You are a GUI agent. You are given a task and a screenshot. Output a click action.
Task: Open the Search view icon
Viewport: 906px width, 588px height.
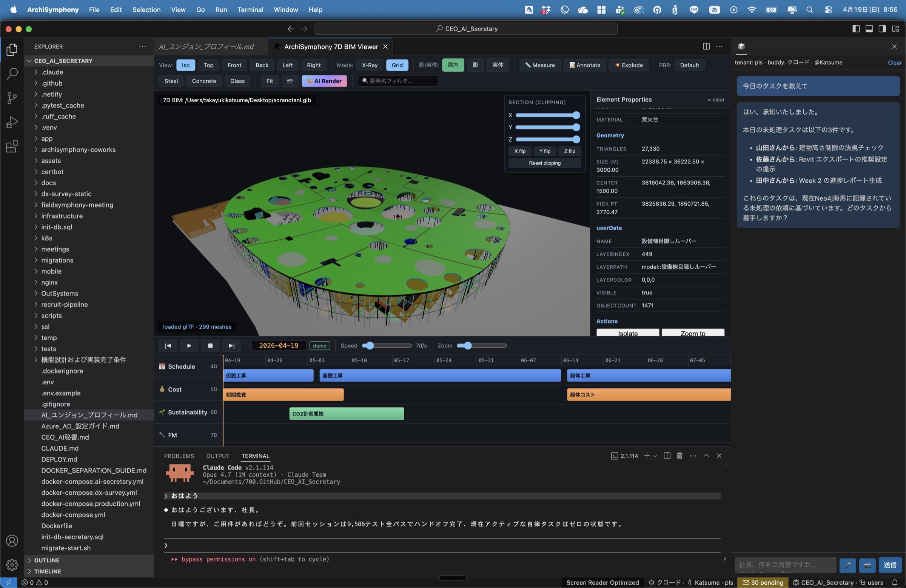tap(12, 74)
